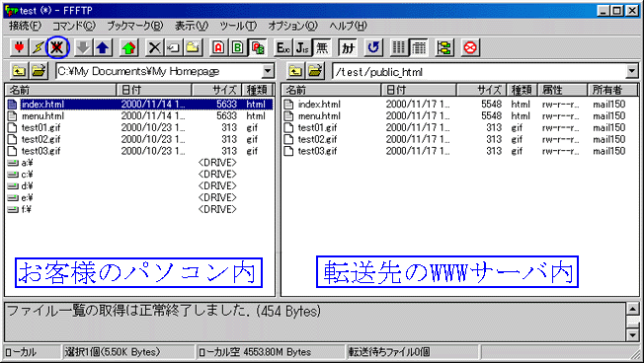Click the red stop transfer icon
This screenshot has width=644, height=363.
(470, 48)
